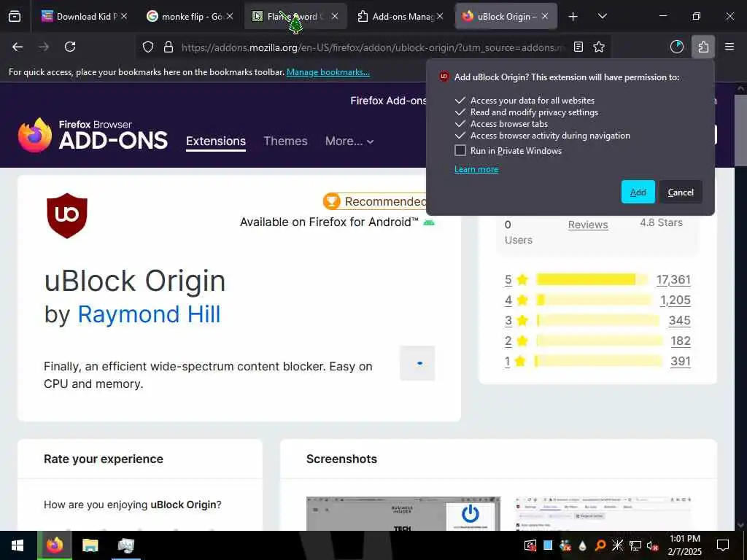
Task: Click Firefox icon in the taskbar
Action: tap(54, 545)
